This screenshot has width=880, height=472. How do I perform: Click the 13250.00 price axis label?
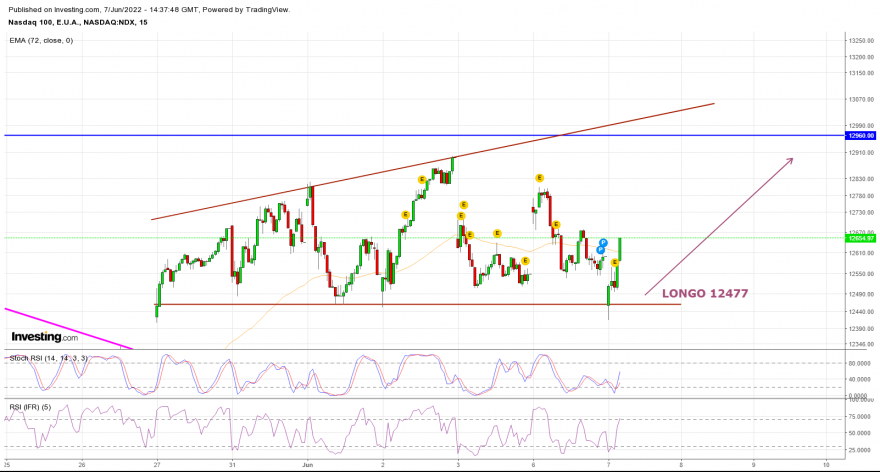861,40
